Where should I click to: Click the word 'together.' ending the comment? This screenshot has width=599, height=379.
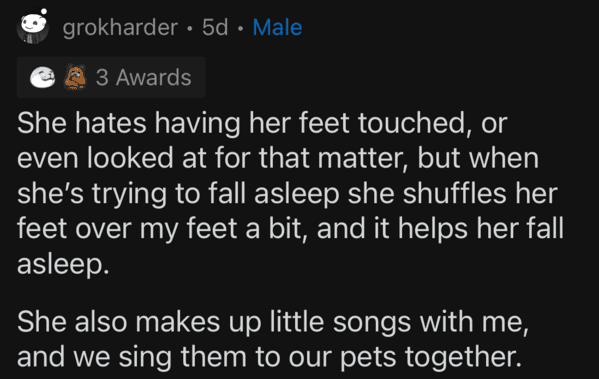click(463, 358)
